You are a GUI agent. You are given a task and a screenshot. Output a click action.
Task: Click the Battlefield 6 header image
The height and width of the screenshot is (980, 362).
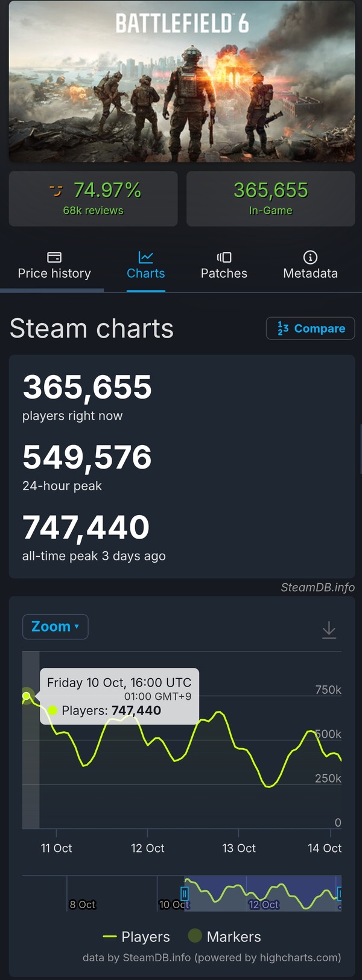coord(182,82)
